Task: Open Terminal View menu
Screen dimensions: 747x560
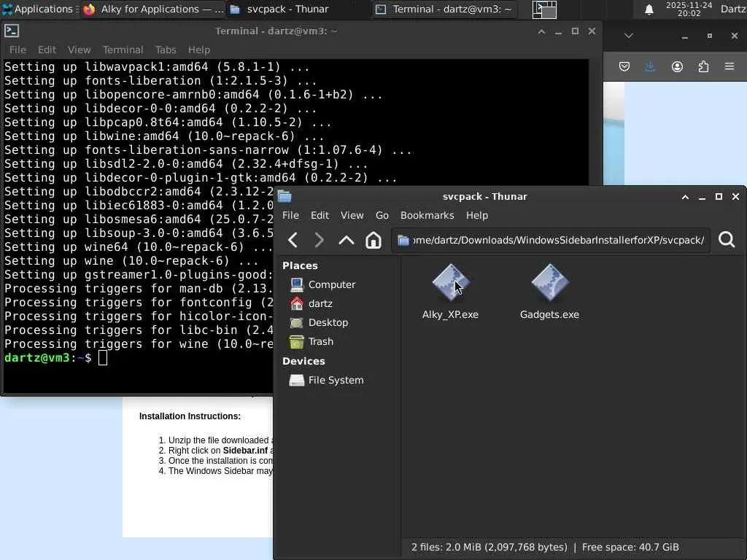Action: (79, 50)
